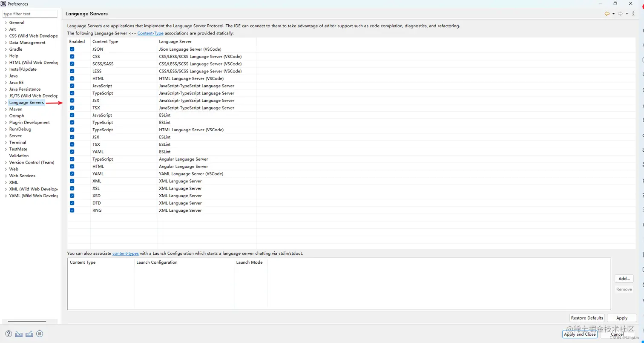Open the Help icon in the bottom-left corner
The height and width of the screenshot is (343, 644).
click(9, 334)
